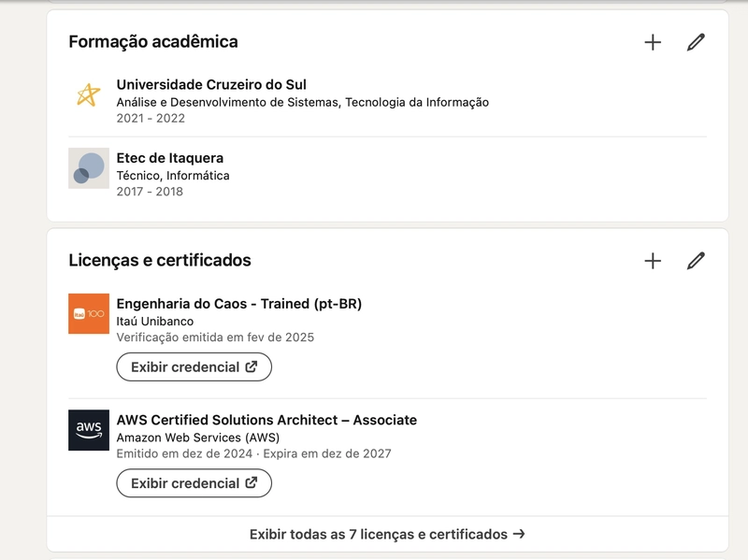The width and height of the screenshot is (748, 560).
Task: Edit the Licenças e certificados section
Action: [696, 261]
